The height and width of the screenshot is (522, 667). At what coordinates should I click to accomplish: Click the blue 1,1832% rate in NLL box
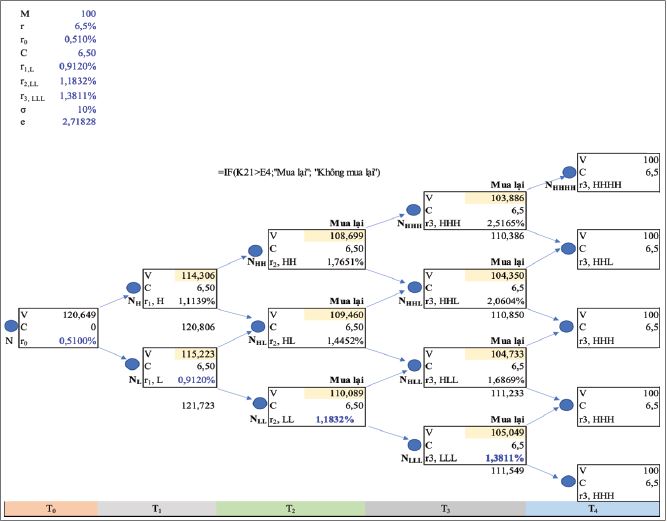335,420
